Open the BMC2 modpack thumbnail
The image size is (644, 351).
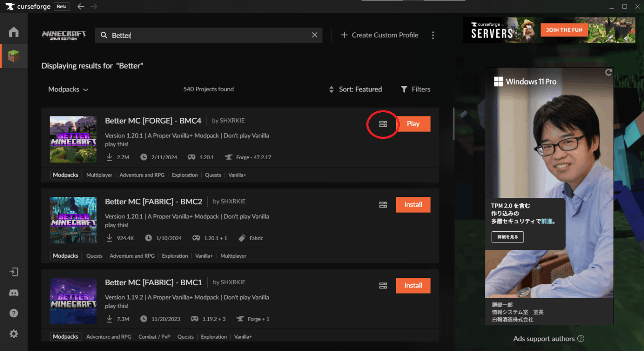click(73, 220)
